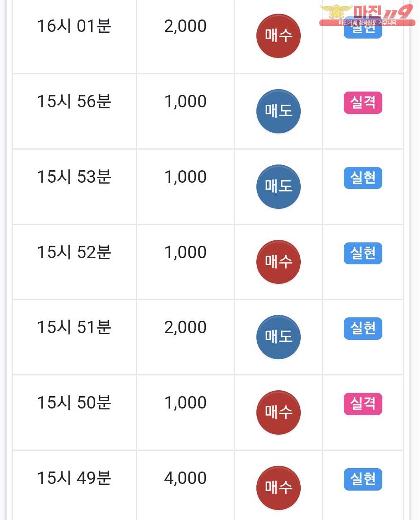The width and height of the screenshot is (420, 520).
Task: Click the pink 실격 badge at 15시 50분
Action: pos(363,404)
